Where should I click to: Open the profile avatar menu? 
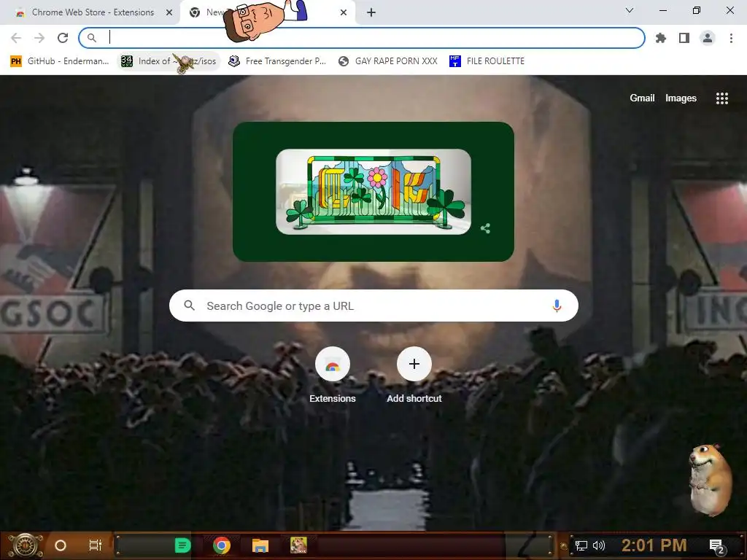pyautogui.click(x=708, y=38)
